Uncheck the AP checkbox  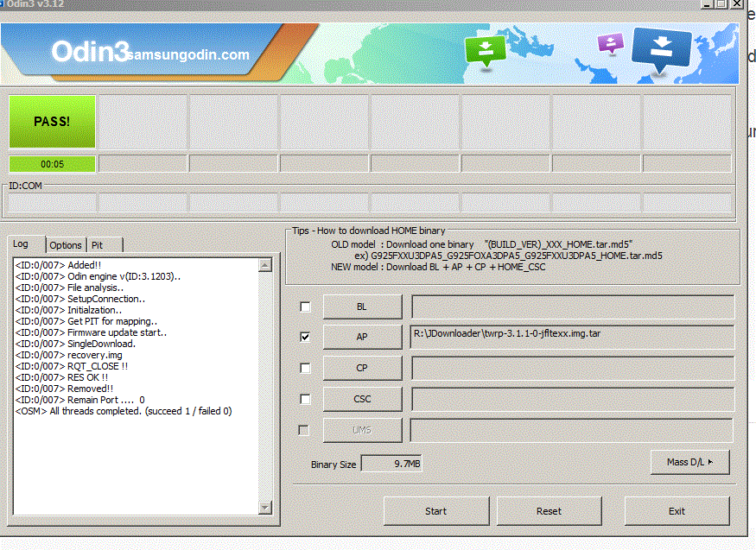pyautogui.click(x=305, y=337)
